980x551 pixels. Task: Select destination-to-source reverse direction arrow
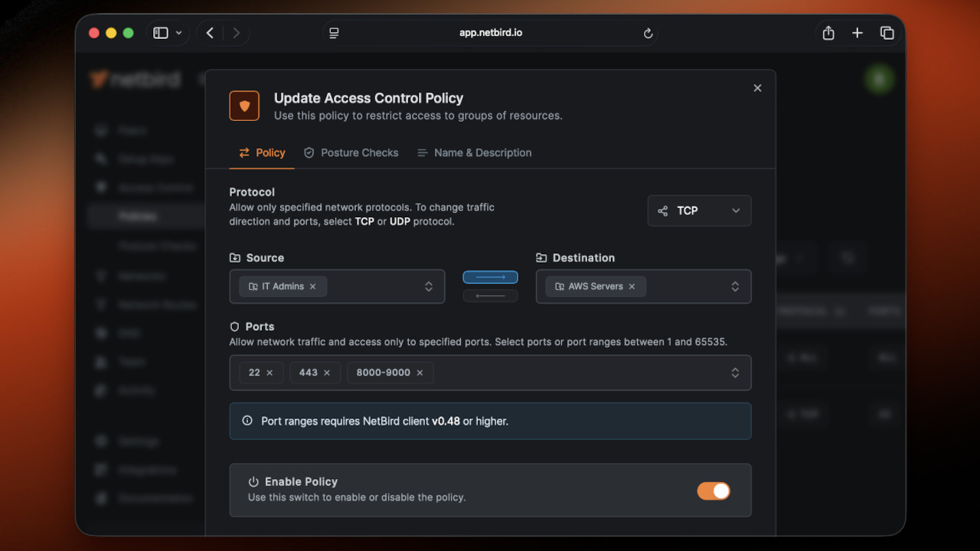490,296
